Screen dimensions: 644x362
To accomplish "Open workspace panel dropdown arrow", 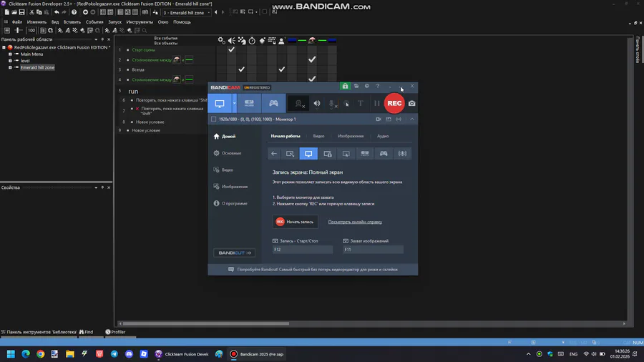I will pyautogui.click(x=96, y=39).
